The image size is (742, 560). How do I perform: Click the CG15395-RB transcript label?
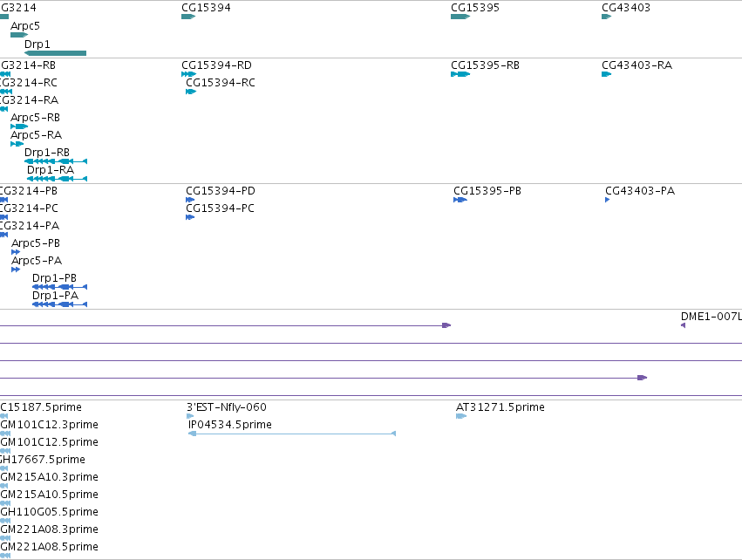(485, 65)
